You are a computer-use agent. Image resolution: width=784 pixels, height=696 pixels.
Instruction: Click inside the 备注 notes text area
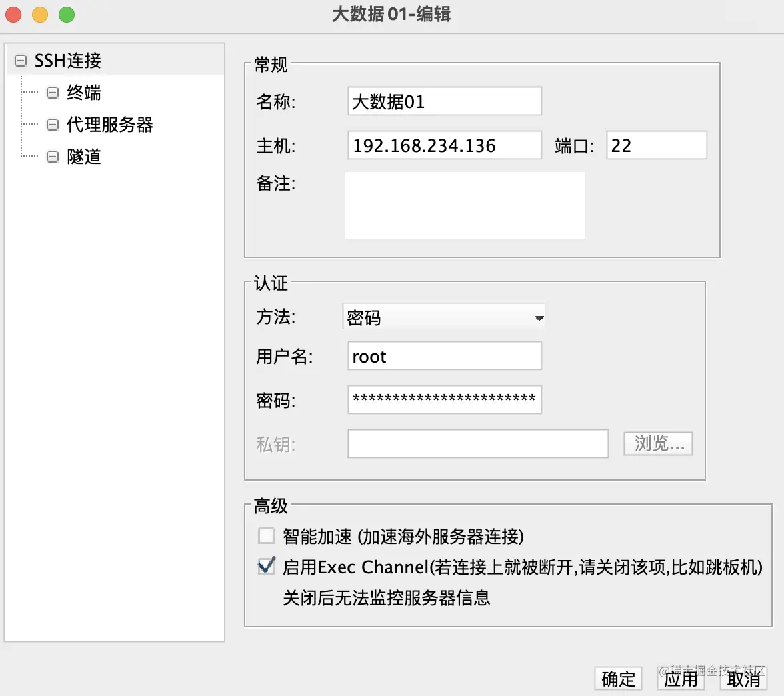(465, 205)
